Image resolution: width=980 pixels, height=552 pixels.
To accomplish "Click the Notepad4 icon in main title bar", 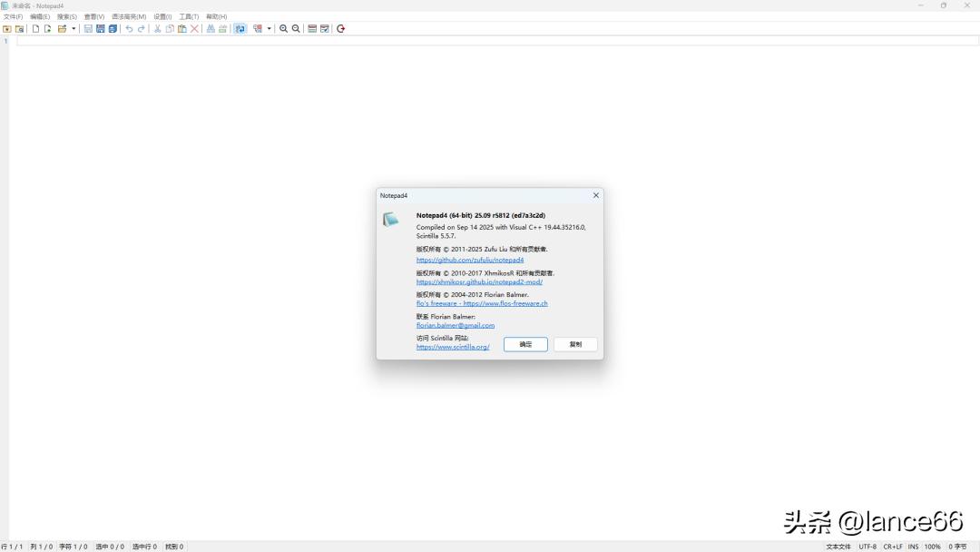I will pos(5,5).
